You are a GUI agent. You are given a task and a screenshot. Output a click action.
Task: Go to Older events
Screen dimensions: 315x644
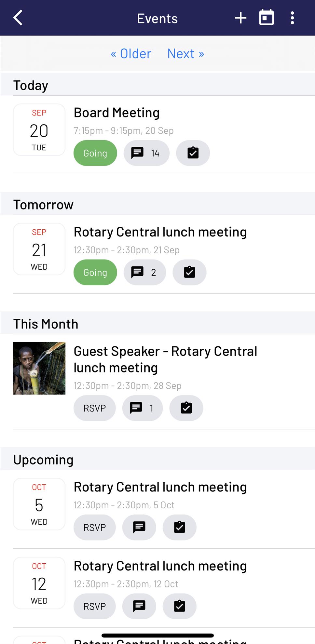click(x=131, y=54)
